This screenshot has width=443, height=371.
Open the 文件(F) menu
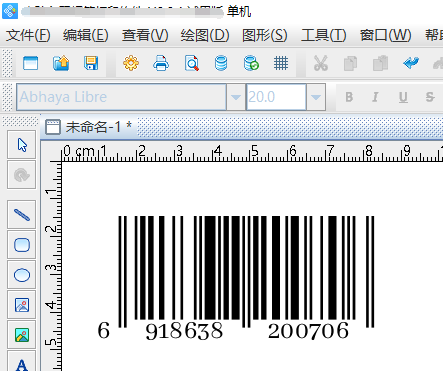click(28, 35)
